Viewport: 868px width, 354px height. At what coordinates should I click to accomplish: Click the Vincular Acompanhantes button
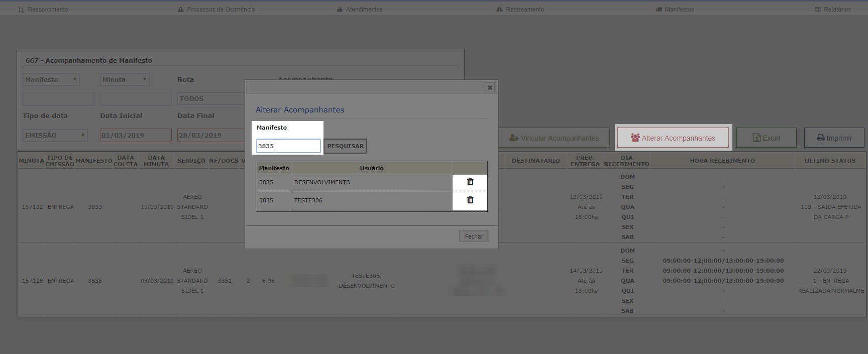tap(554, 138)
